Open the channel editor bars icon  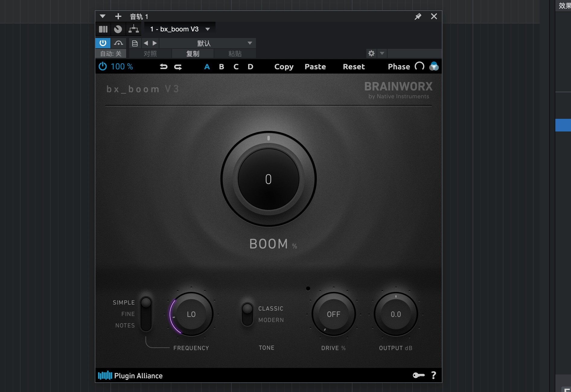click(103, 29)
